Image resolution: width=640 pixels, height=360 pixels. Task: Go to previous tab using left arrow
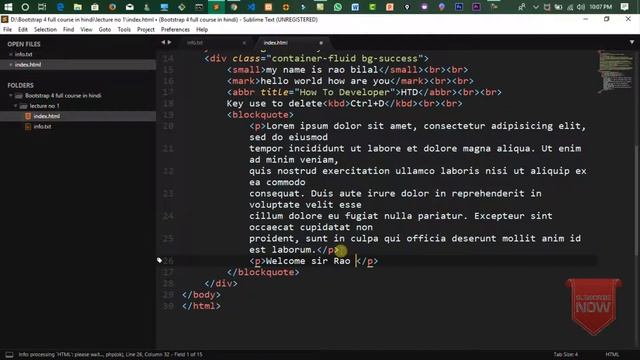tap(163, 42)
